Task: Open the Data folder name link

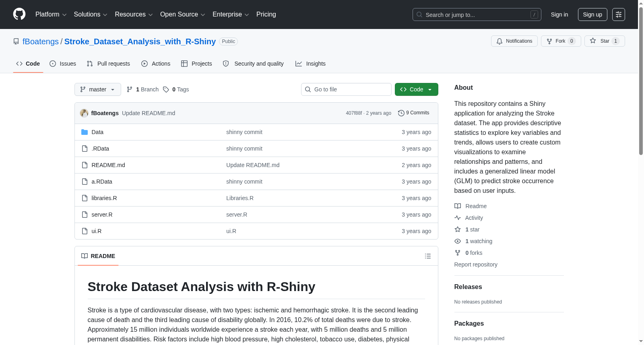Action: [97, 132]
